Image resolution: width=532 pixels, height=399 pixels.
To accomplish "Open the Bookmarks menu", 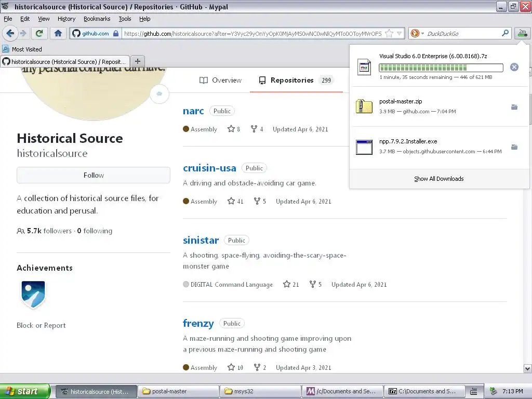I will click(97, 19).
